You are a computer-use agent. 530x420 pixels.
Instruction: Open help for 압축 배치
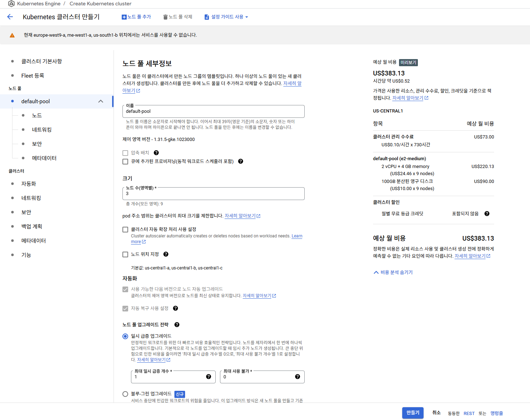coord(156,153)
